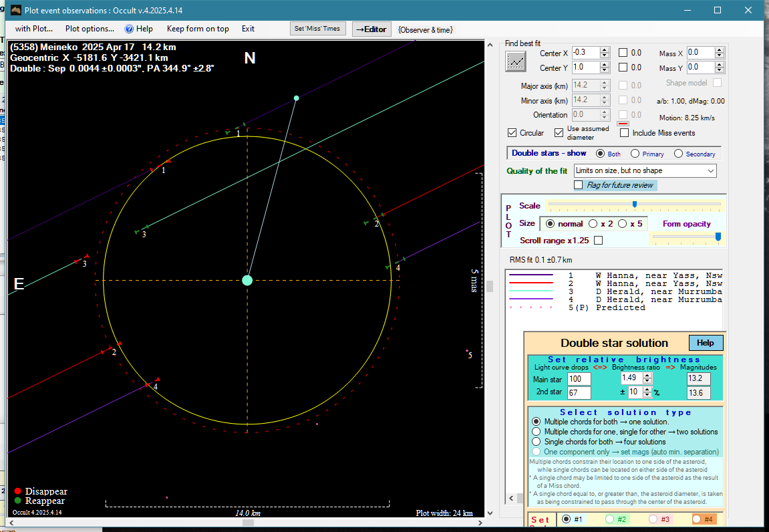Image resolution: width=769 pixels, height=532 pixels.
Task: Check the box beside Center Y 0.0
Action: tap(623, 68)
